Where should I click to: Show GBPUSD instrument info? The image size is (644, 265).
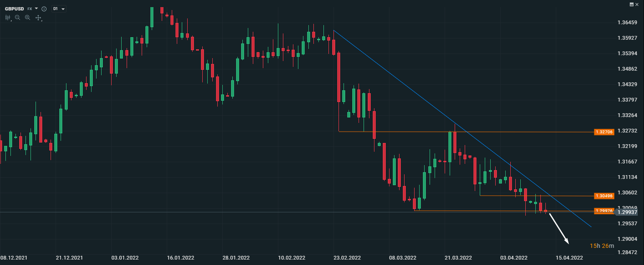tap(44, 9)
